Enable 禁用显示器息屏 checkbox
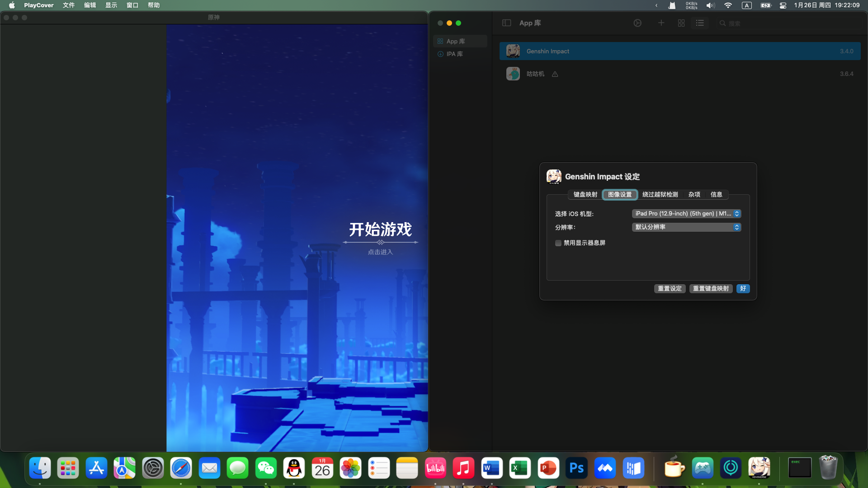 [x=558, y=243]
